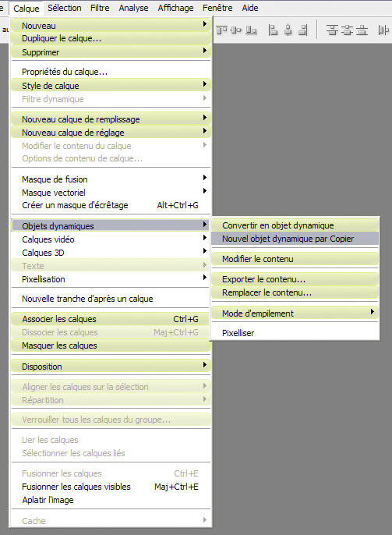The image size is (392, 535).
Task: Open the Filtre menu
Action: (x=100, y=8)
